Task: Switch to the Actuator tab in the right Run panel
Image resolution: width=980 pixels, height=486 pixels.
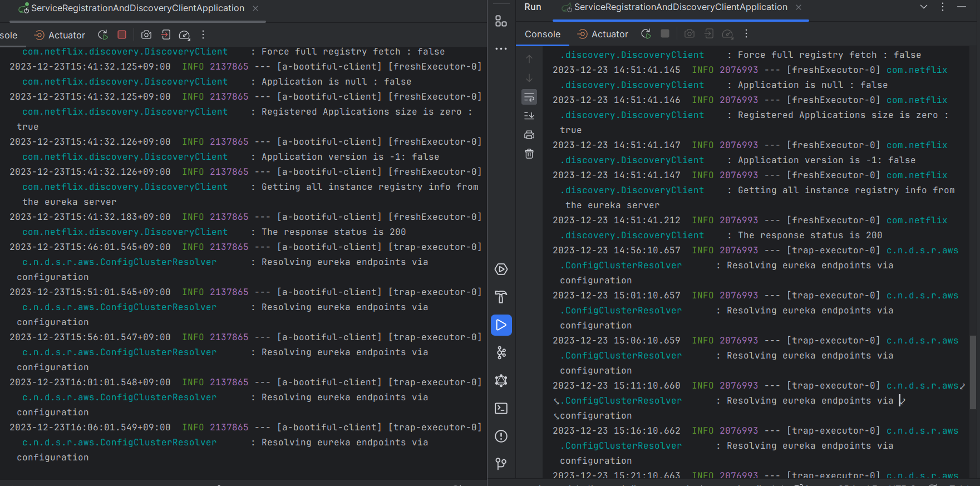Action: click(x=603, y=34)
